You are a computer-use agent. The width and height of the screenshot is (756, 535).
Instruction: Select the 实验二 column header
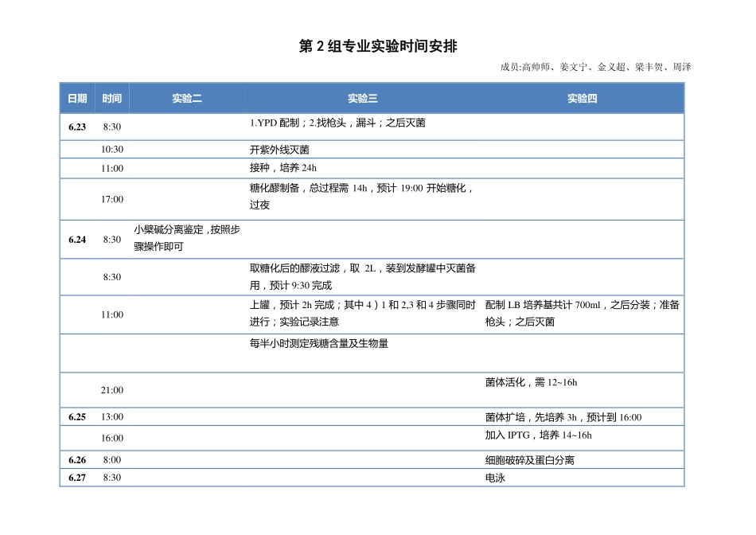(x=186, y=97)
